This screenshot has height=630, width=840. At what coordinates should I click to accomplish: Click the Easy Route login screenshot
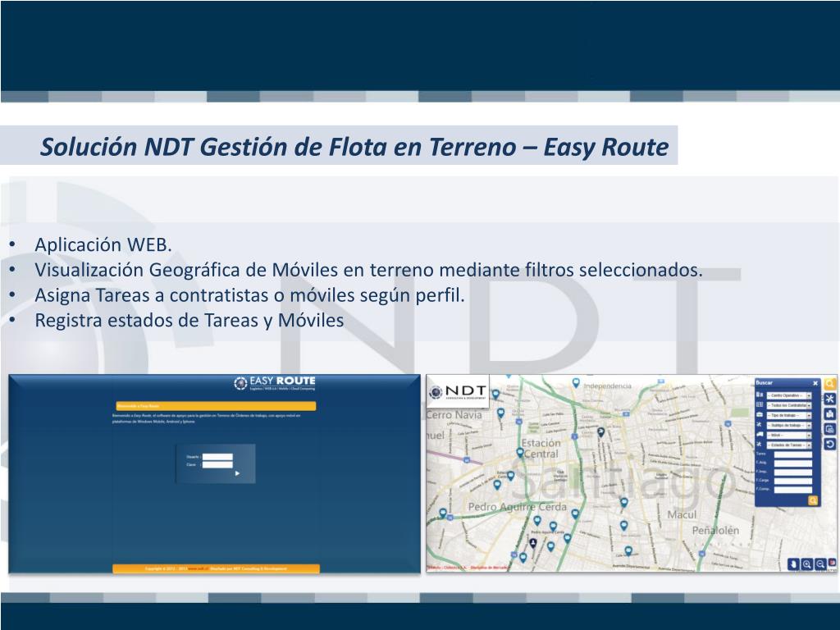click(214, 474)
